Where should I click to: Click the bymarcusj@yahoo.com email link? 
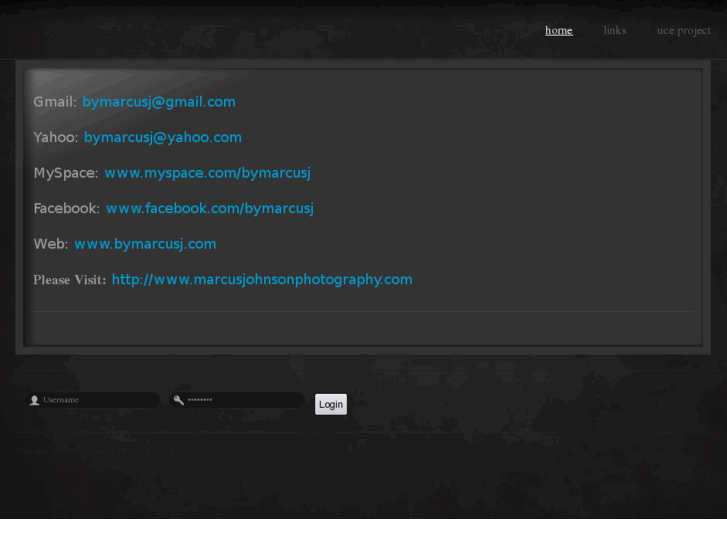pos(163,138)
